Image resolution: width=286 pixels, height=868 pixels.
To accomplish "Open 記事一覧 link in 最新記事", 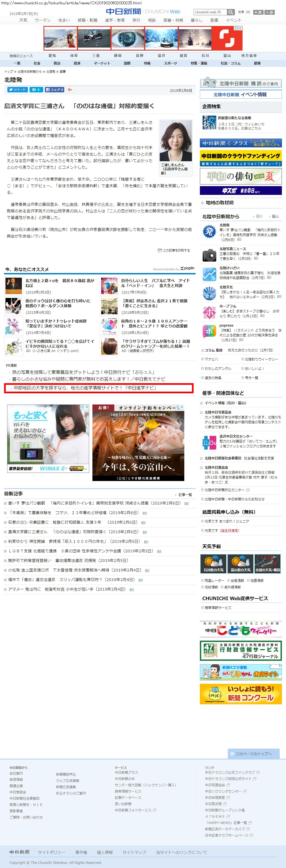I will [x=185, y=495].
